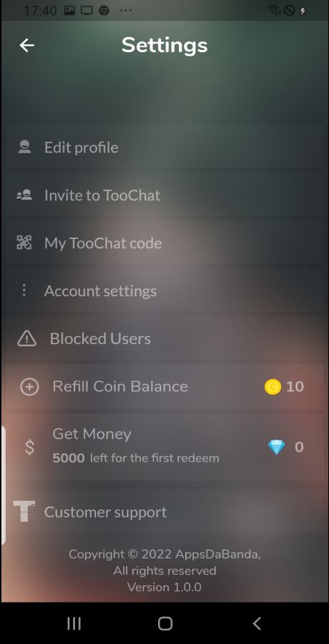Click the blue diamond icon

point(276,447)
